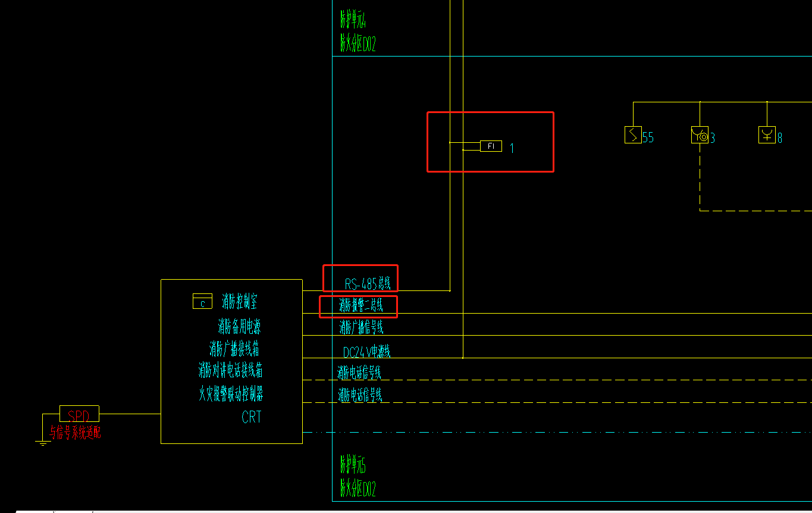Viewport: 812px width, 513px height.
Task: Click the red 与信号系统适配 note
Action: (75, 433)
